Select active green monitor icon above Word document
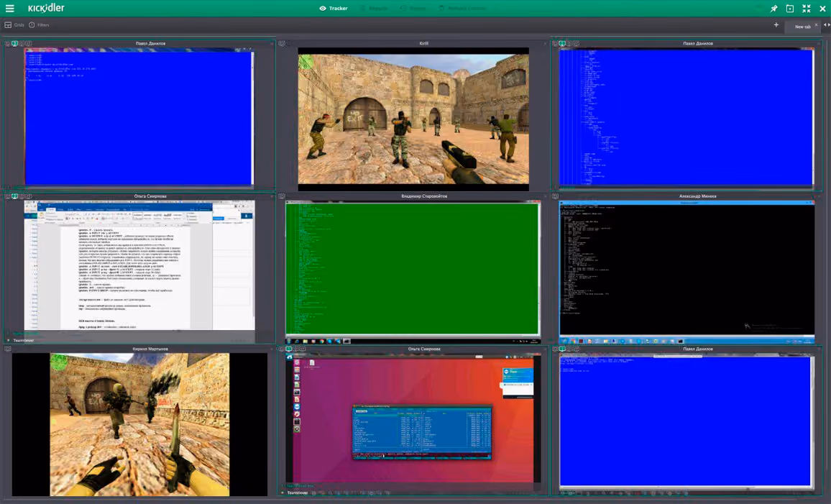The width and height of the screenshot is (831, 504). (15, 196)
